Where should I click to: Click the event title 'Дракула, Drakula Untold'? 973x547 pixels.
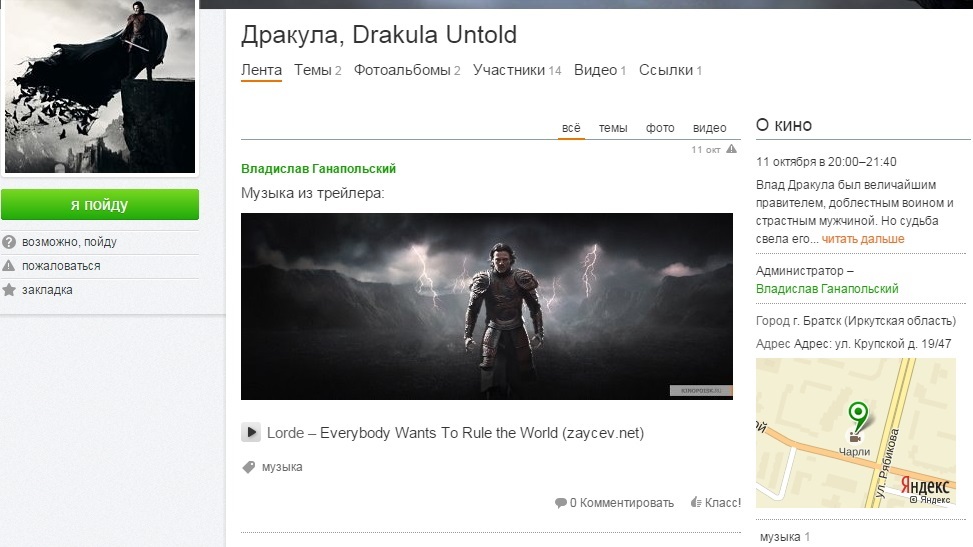[379, 35]
